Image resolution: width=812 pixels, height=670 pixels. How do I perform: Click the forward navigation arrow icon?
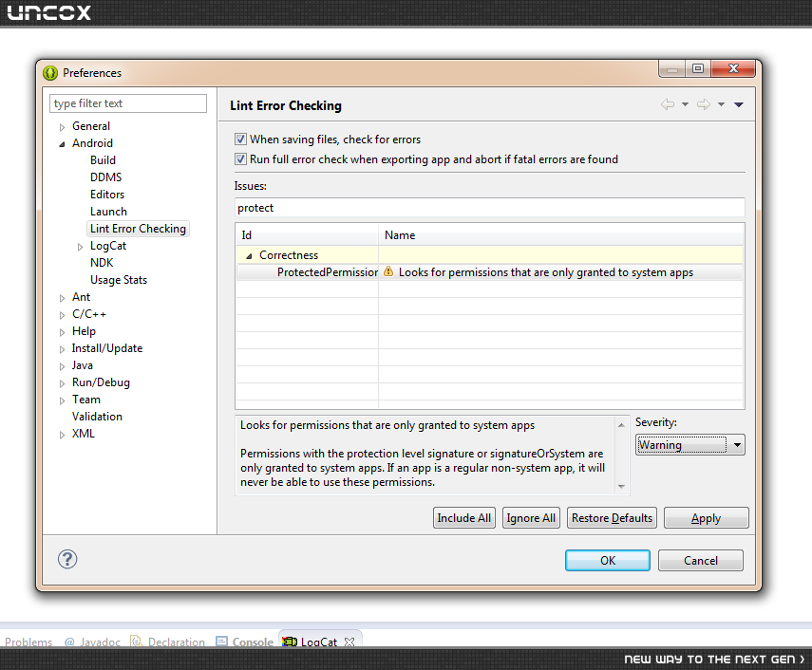coord(703,104)
